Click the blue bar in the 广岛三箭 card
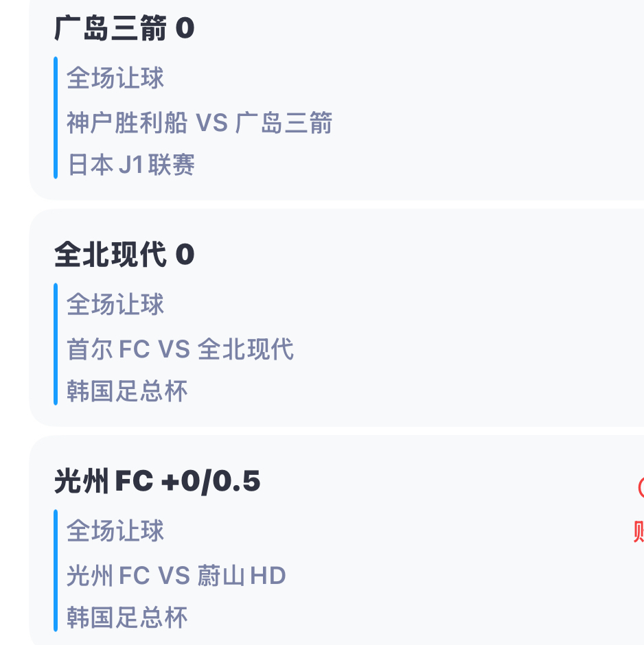 (x=56, y=117)
